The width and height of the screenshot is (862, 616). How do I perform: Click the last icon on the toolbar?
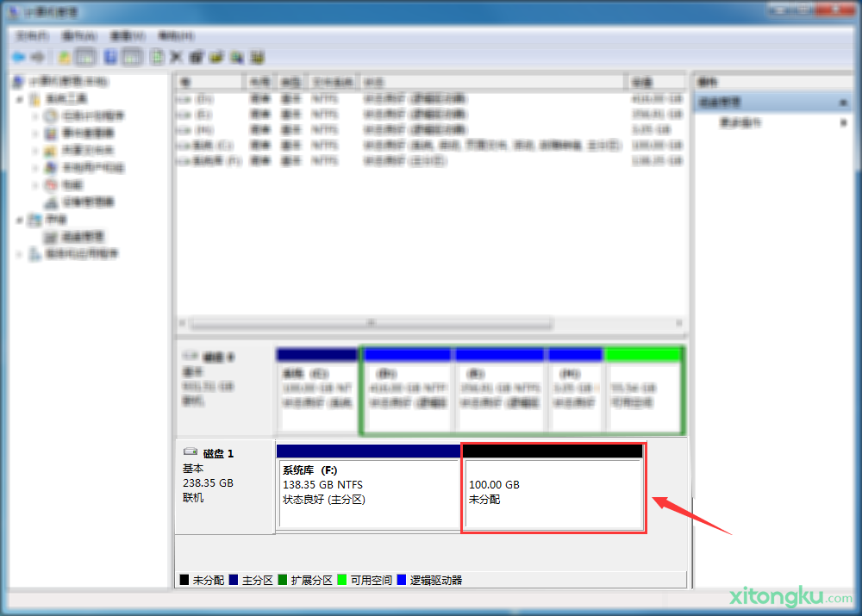(257, 57)
